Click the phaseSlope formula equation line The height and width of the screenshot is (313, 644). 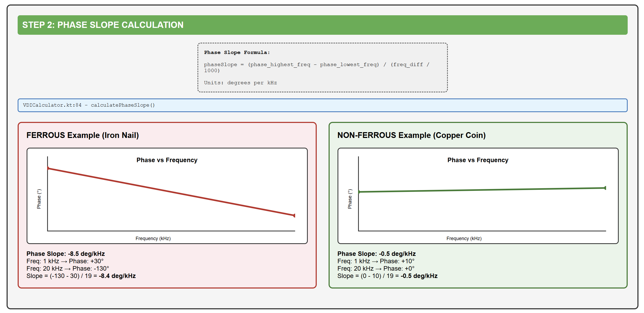pos(316,65)
